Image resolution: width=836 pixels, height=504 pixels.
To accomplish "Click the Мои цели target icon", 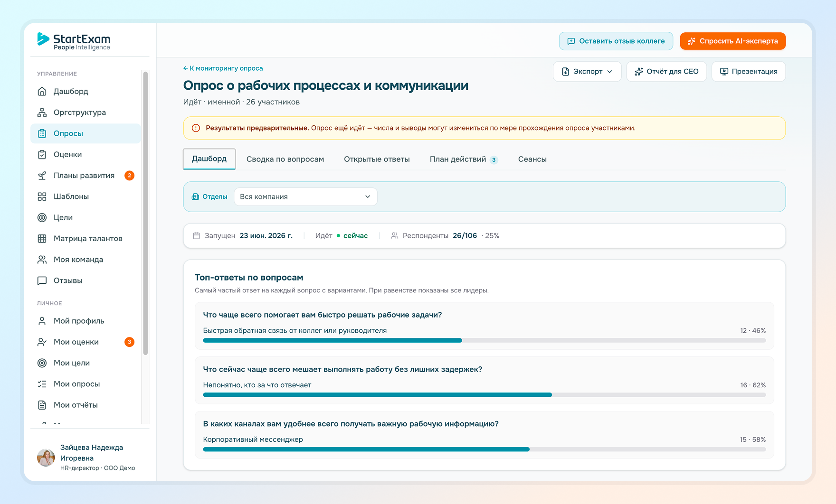I will (x=42, y=363).
